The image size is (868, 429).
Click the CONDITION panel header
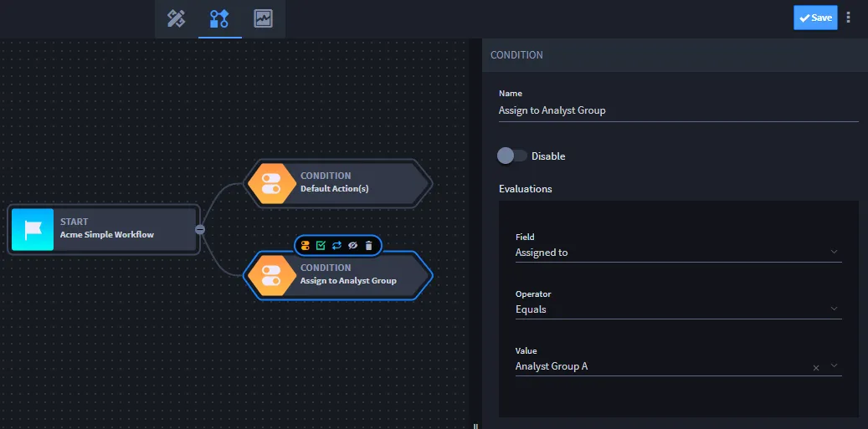pos(675,55)
